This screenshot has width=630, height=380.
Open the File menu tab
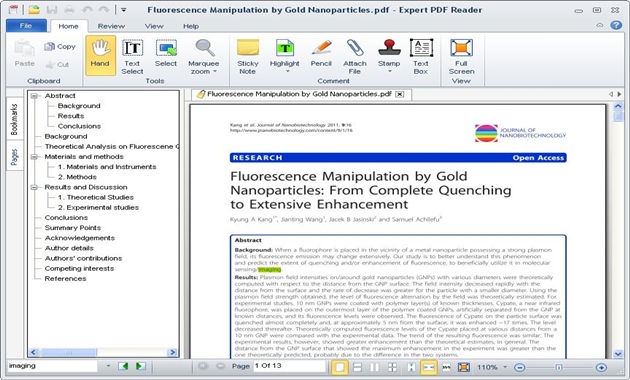click(26, 25)
